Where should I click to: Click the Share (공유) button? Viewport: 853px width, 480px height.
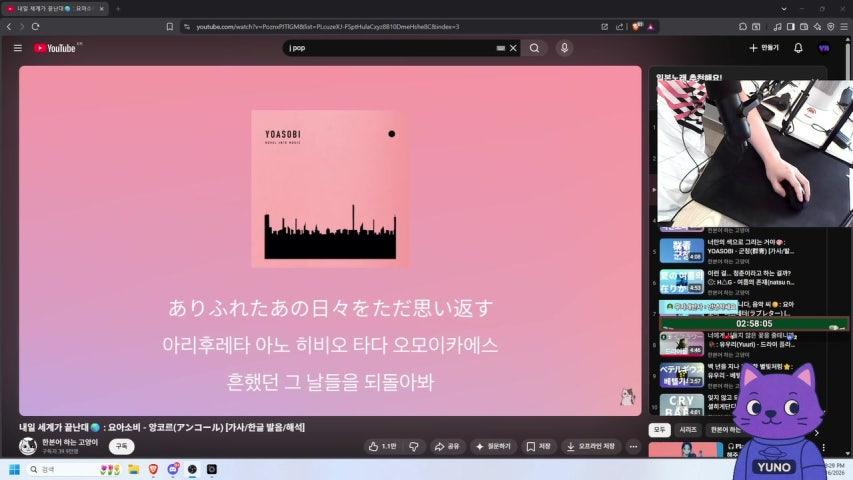(447, 446)
